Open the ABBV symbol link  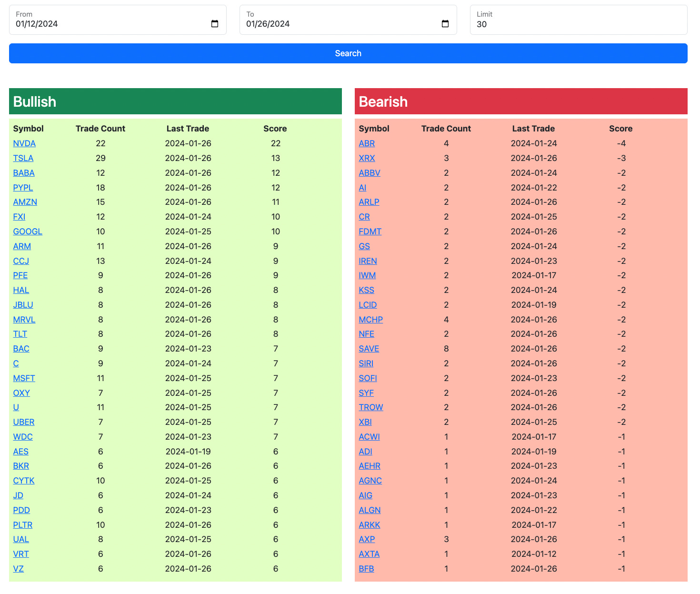point(370,173)
